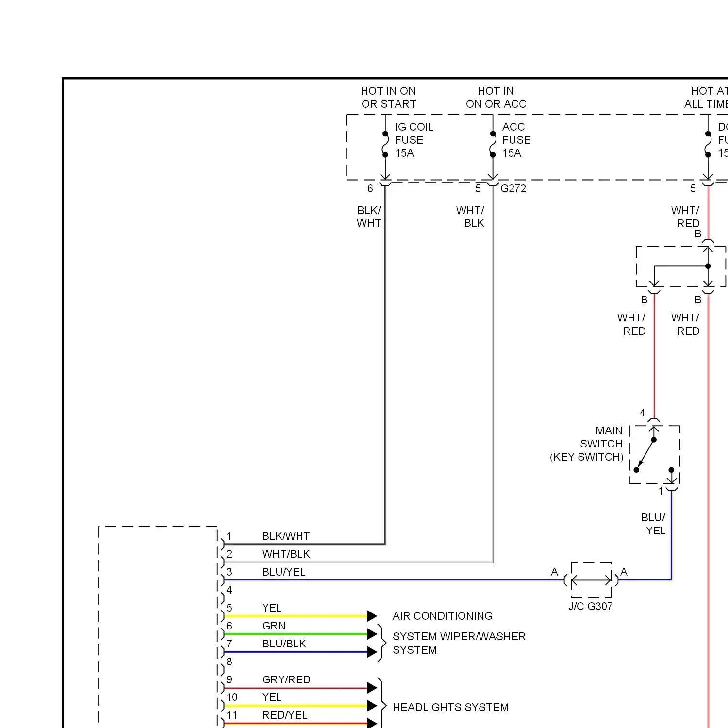
Task: Click the 'SYSTEM WIPER/WASHER SYSTEM' text
Action: tap(459, 643)
